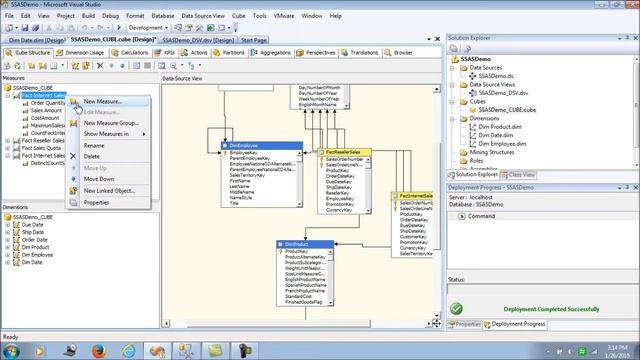Switch to the KPIs tab
This screenshot has height=360, width=640.
(x=164, y=53)
